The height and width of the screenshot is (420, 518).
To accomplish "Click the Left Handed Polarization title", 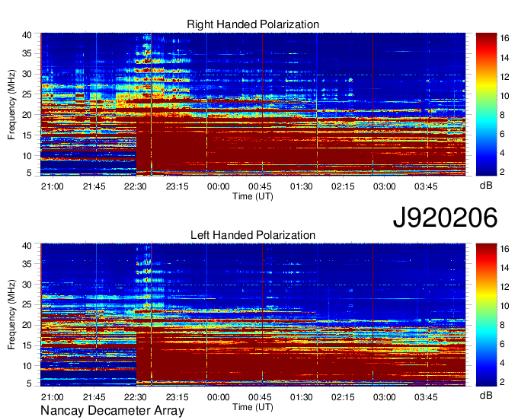I will 253,235.
